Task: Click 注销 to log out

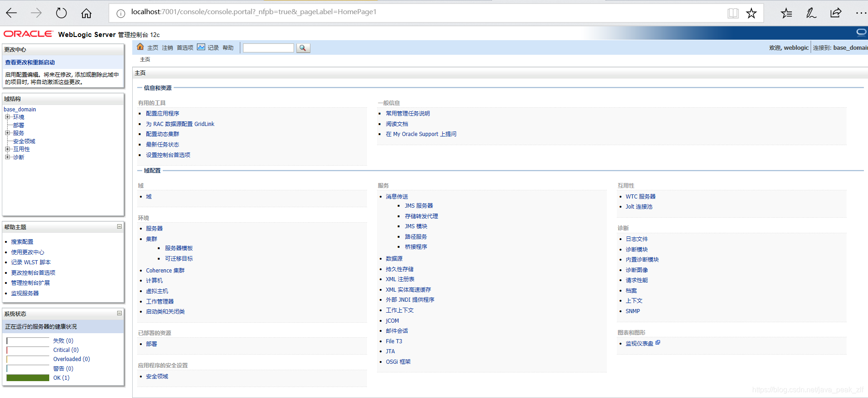Action: point(167,47)
